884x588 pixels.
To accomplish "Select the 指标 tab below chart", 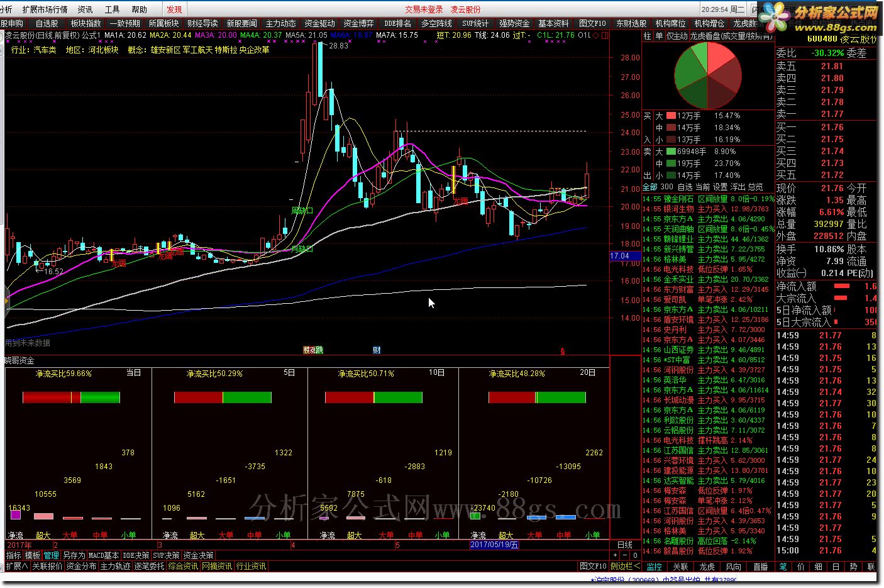I will point(13,555).
